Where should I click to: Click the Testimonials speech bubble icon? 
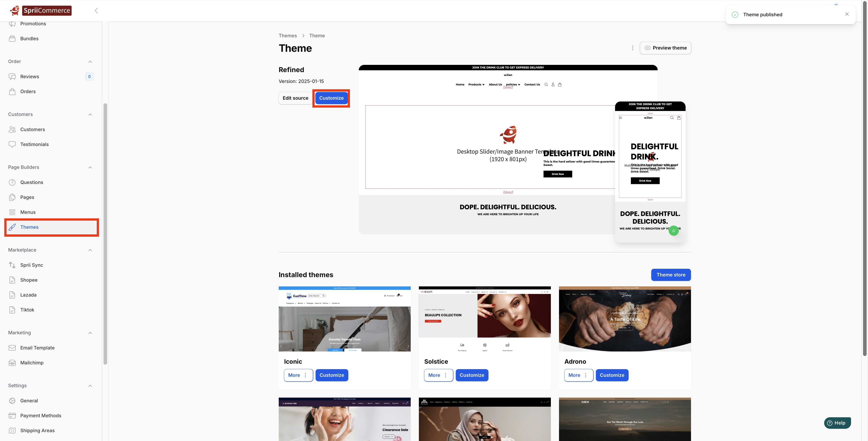[12, 144]
